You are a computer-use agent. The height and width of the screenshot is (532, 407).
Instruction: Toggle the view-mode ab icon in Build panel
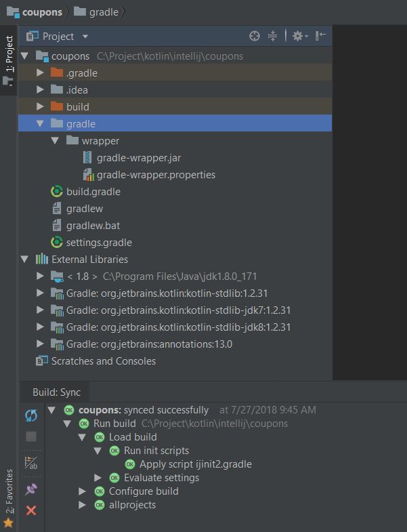pos(31,463)
